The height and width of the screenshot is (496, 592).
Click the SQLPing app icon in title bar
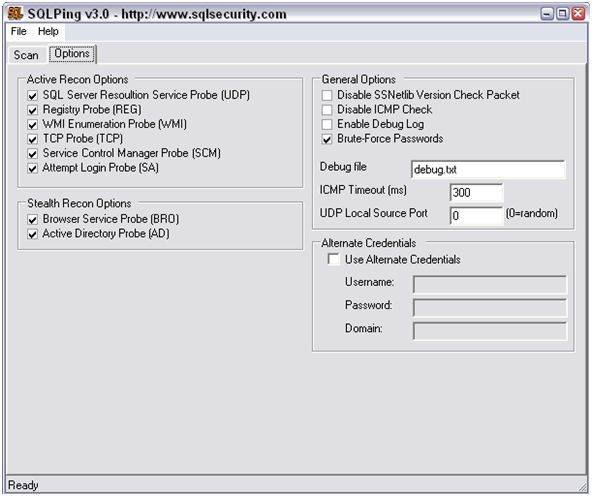[15, 14]
